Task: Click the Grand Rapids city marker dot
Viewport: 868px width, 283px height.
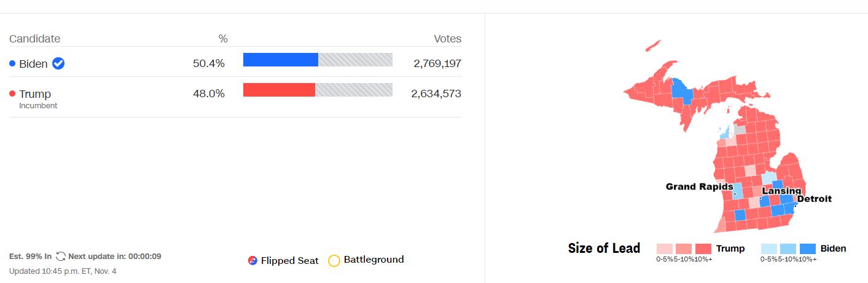Action: (x=735, y=194)
